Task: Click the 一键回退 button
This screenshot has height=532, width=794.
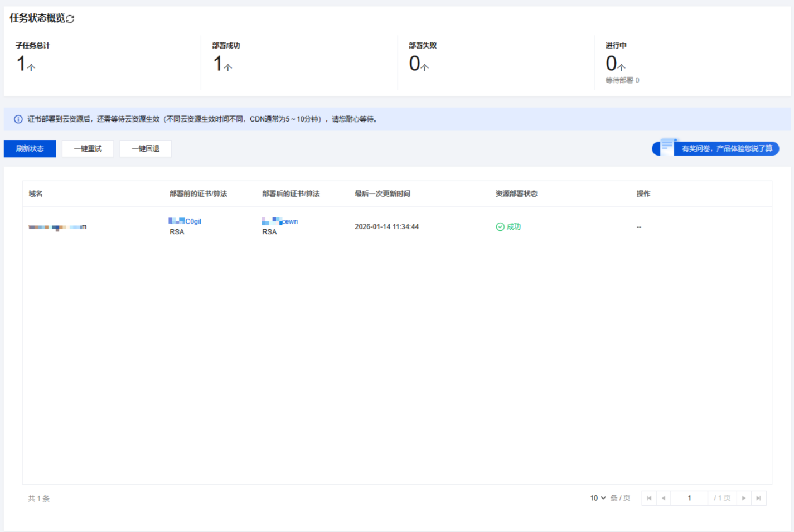Action: click(146, 149)
